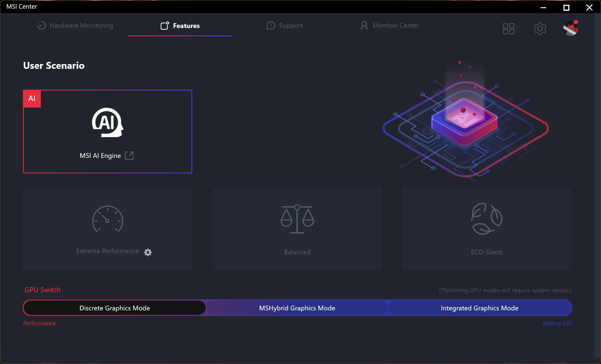This screenshot has height=364, width=601.
Task: Choose MSHybrid Graphics Mode
Action: click(x=297, y=308)
